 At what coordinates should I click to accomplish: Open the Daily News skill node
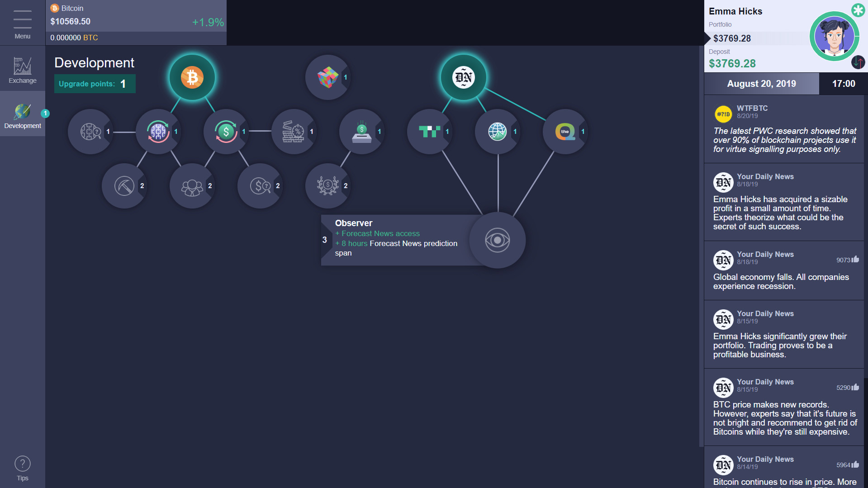(463, 77)
